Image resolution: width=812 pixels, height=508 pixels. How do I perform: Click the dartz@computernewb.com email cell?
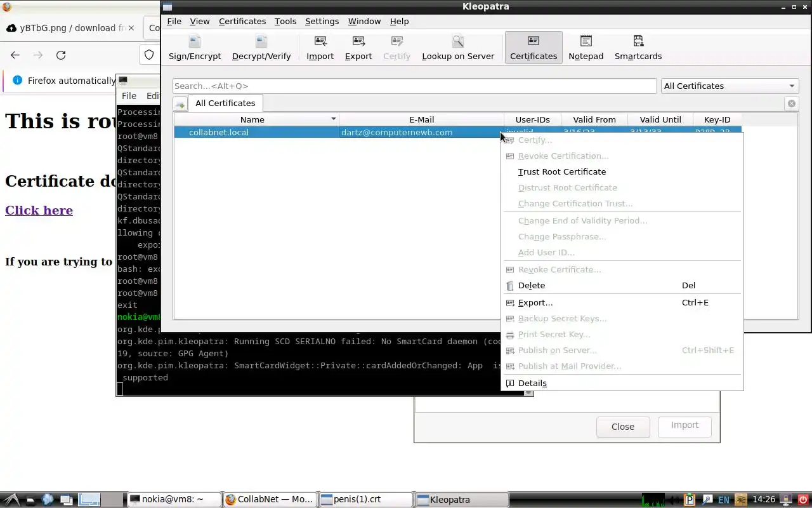(421, 132)
